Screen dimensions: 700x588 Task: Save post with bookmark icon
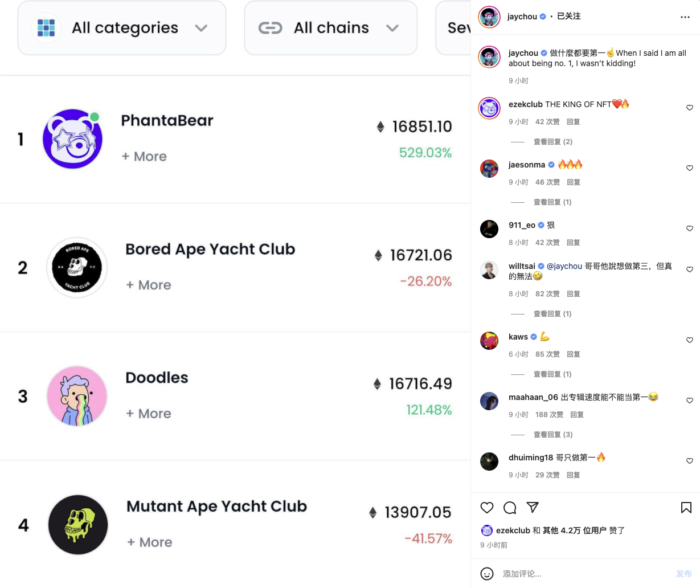point(686,508)
